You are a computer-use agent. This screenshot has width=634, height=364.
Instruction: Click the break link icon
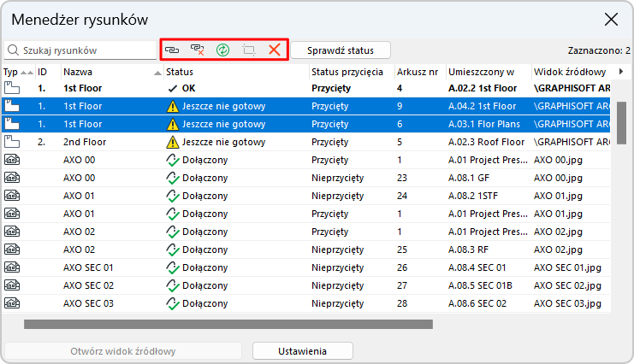(197, 50)
